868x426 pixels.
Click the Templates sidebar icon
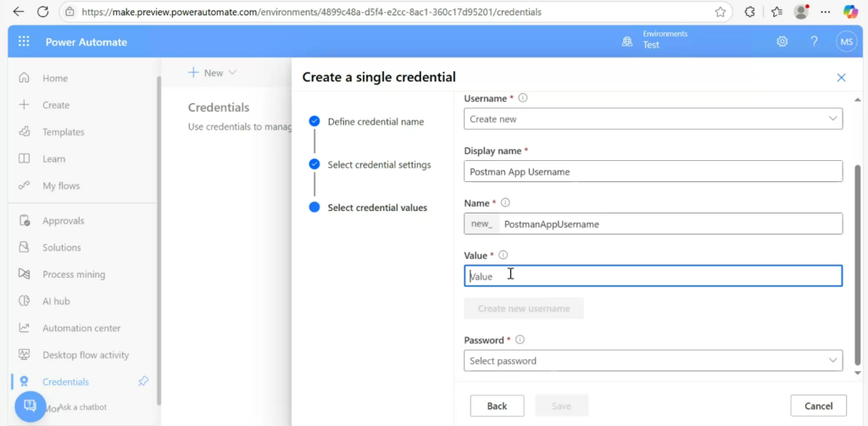[24, 131]
